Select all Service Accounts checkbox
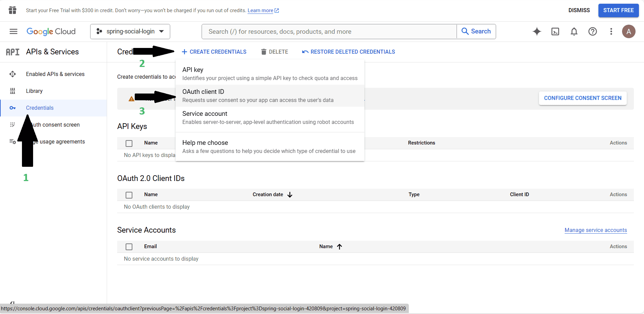 [x=129, y=247]
